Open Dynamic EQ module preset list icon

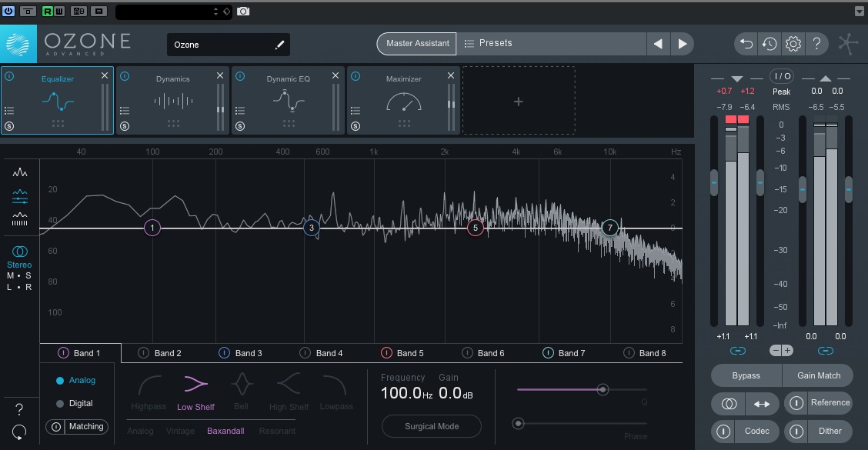point(239,111)
